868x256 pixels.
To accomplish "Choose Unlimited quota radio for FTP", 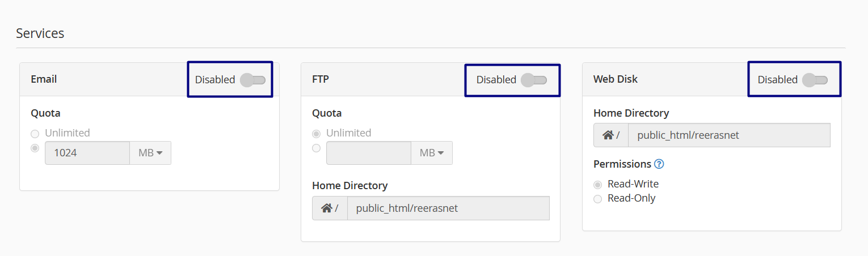I will coord(317,134).
